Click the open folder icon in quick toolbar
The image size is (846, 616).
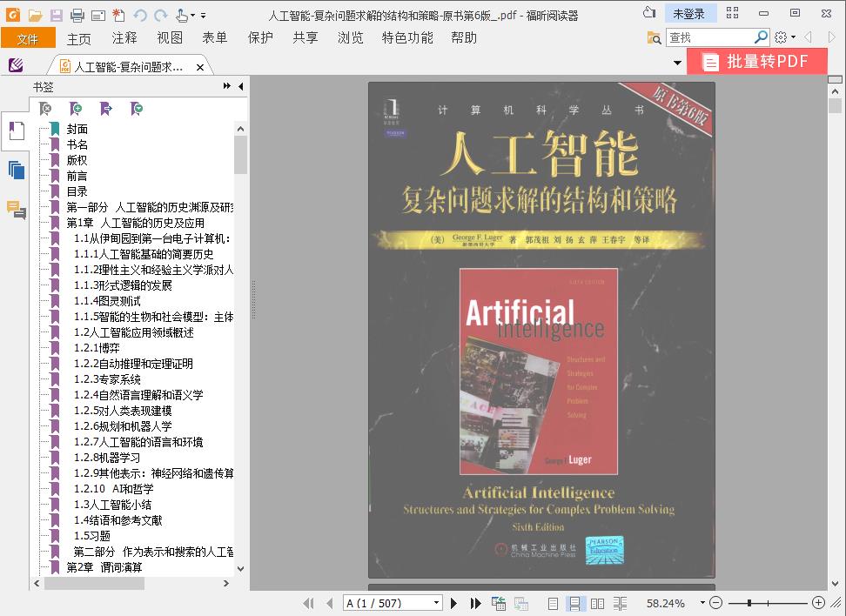(x=35, y=15)
